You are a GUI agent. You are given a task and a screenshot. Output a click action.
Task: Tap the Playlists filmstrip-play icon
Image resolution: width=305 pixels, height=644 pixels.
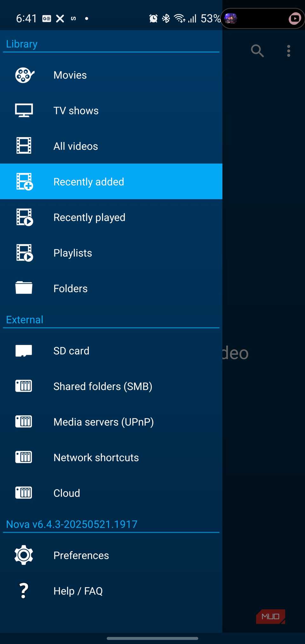(x=24, y=253)
